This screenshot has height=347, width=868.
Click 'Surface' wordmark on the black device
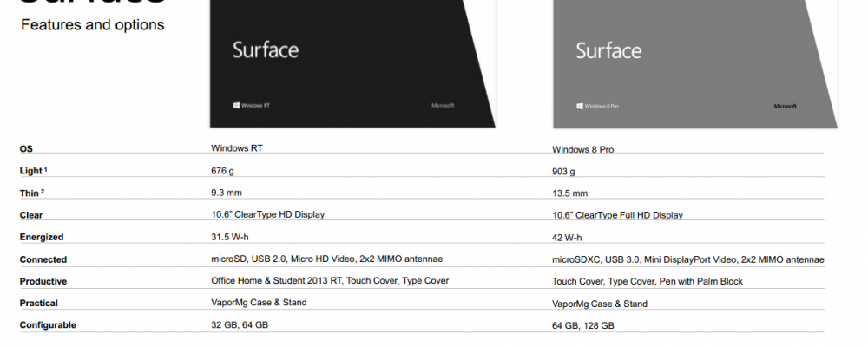(266, 49)
